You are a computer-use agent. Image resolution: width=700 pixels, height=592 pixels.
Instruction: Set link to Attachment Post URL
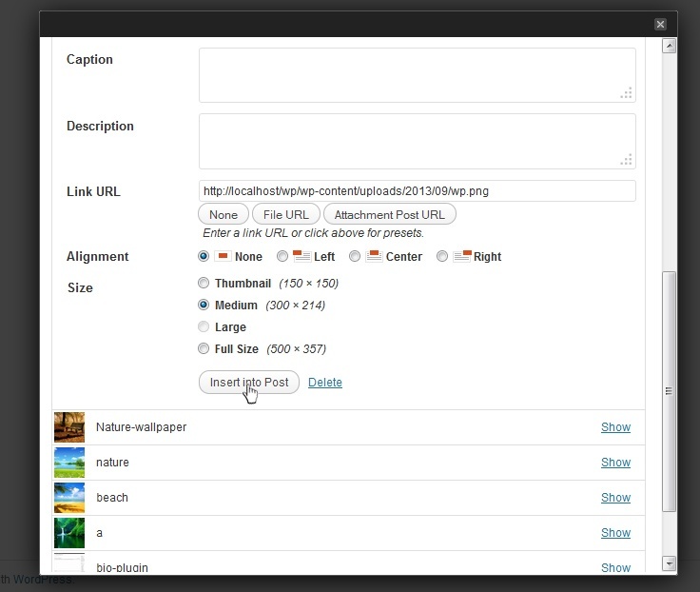389,214
